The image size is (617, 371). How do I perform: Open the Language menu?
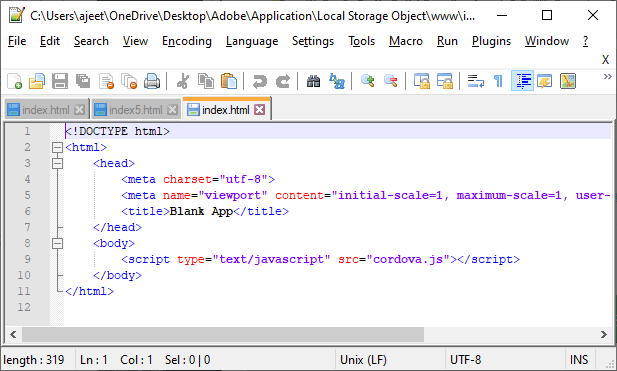coord(252,41)
